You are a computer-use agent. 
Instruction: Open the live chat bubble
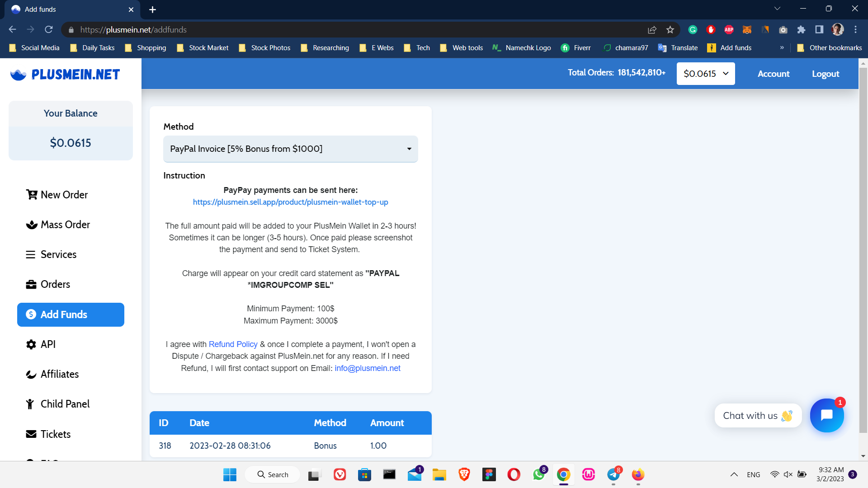tap(827, 415)
